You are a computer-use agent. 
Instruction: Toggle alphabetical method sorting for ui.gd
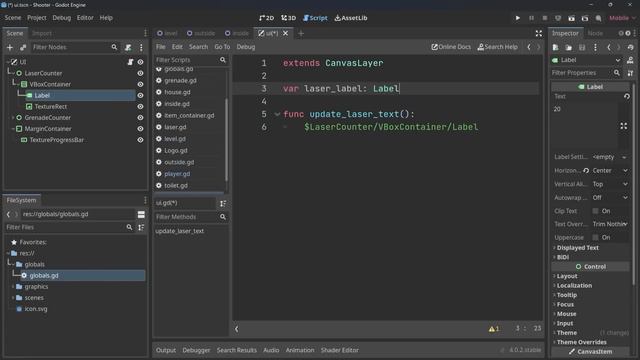click(223, 203)
